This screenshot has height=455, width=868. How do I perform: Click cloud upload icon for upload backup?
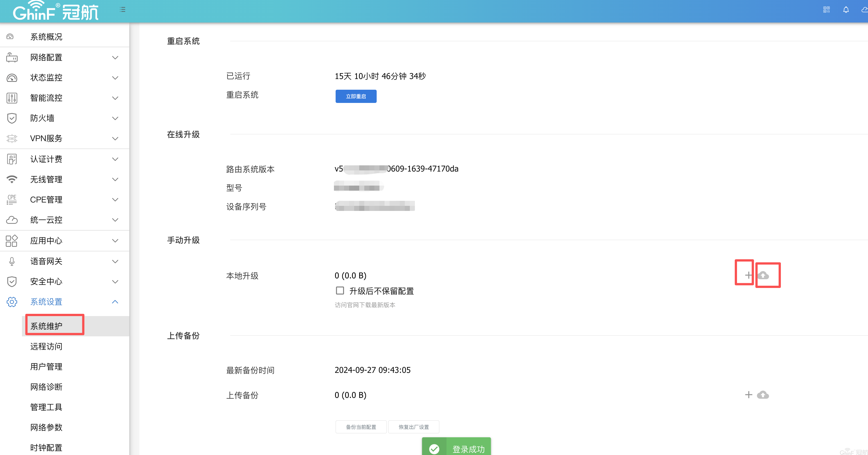(x=763, y=395)
